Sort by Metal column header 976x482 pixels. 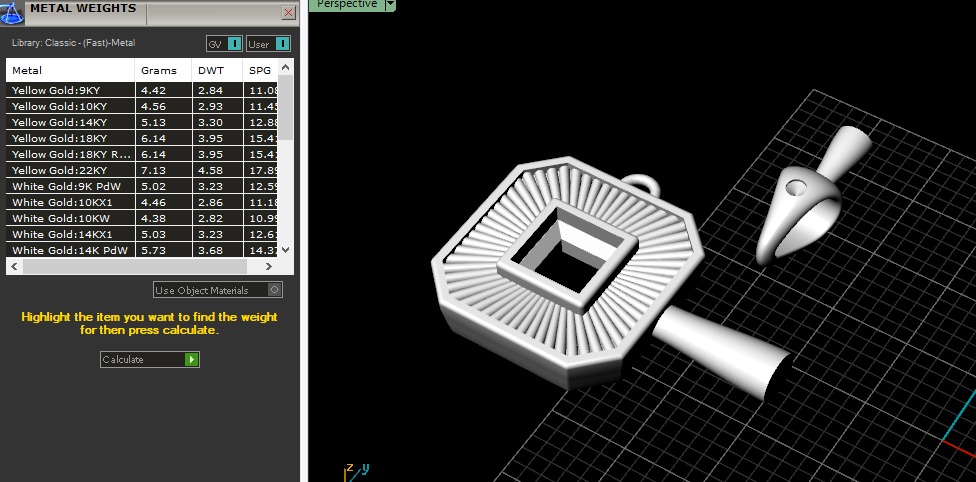pyautogui.click(x=70, y=70)
